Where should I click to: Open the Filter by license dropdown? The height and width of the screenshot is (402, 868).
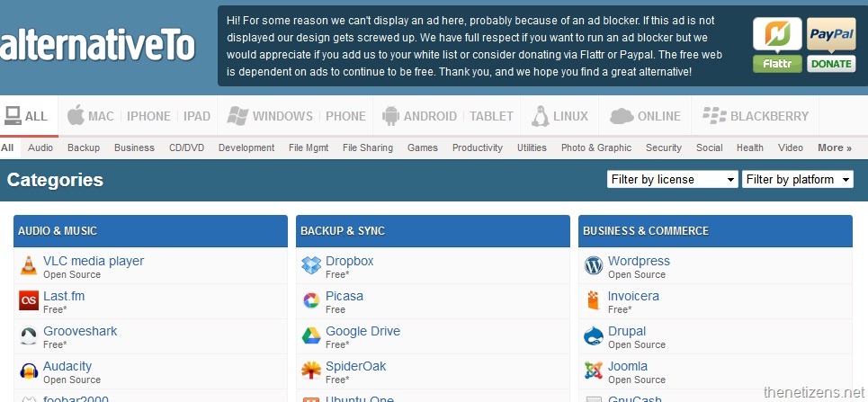click(x=672, y=179)
